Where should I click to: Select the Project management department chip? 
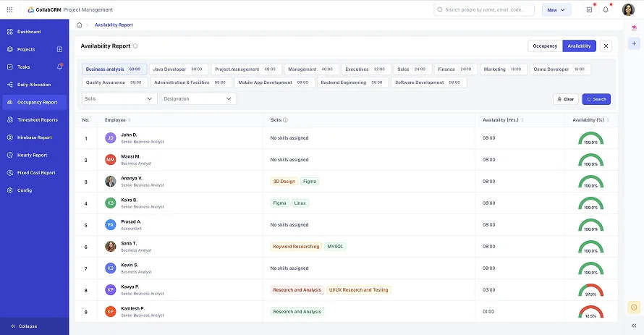pos(247,69)
